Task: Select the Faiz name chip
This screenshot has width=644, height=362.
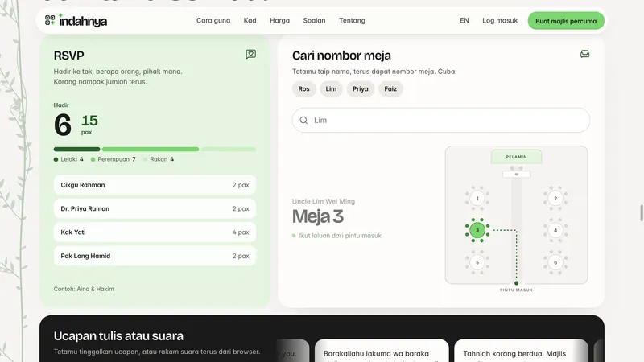Action: click(390, 88)
